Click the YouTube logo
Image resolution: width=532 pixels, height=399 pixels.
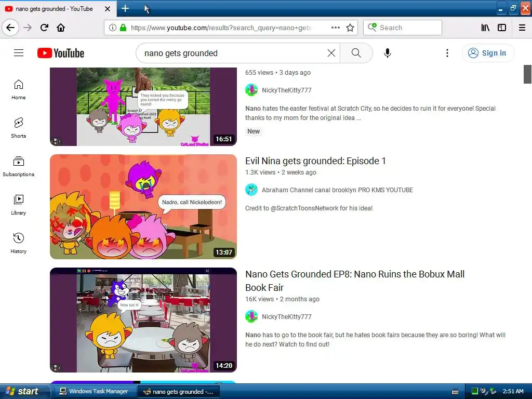click(x=61, y=53)
